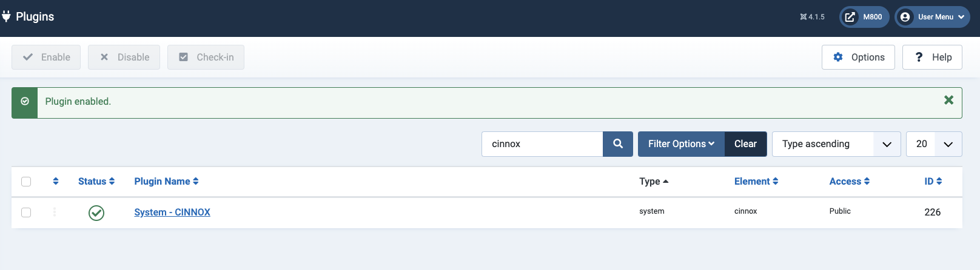Expand the Filter Options dropdown
The image size is (980, 270).
(x=681, y=144)
